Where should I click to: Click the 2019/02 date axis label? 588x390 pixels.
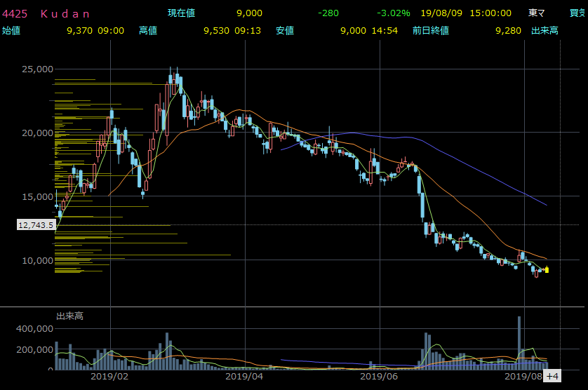tap(111, 377)
